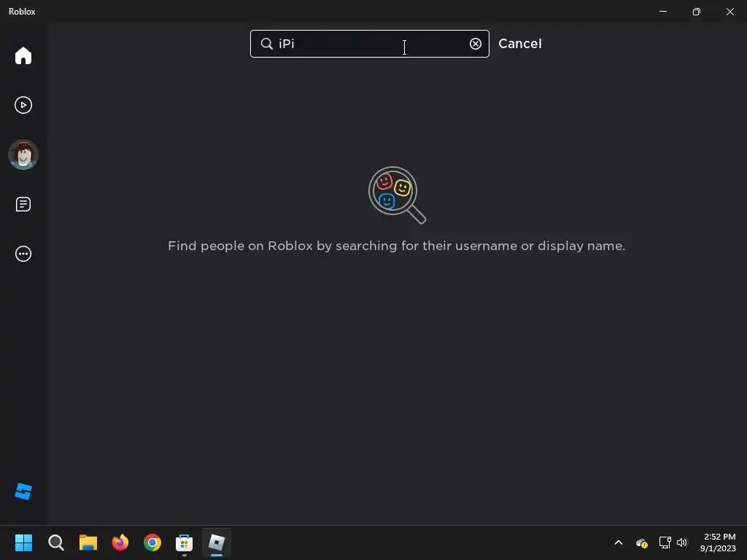Launch Google Chrome from taskbar
The image size is (747, 560).
[152, 542]
